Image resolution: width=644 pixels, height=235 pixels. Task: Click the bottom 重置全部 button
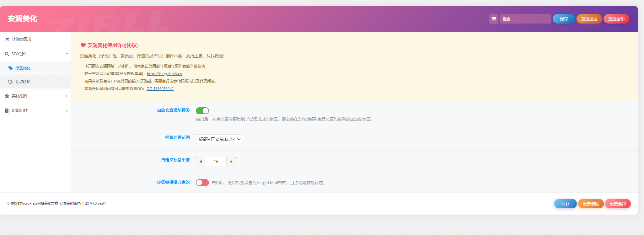pos(618,204)
